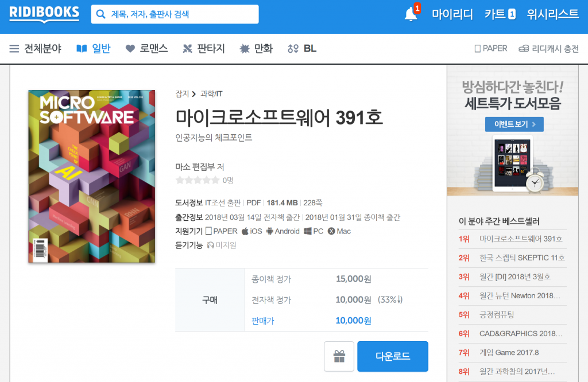Open 리디캐시 충전 link
This screenshot has height=382, width=588.
coord(548,49)
